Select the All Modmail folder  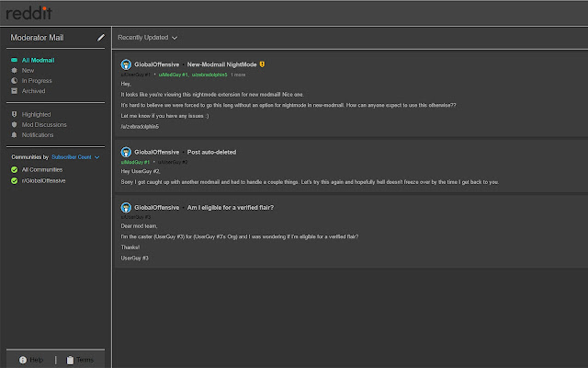35,60
